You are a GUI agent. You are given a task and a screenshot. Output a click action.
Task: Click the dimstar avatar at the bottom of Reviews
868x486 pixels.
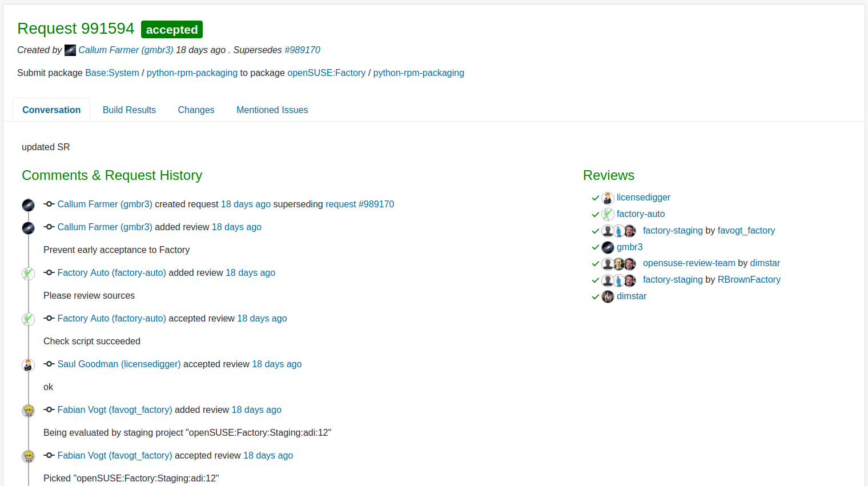pos(607,296)
